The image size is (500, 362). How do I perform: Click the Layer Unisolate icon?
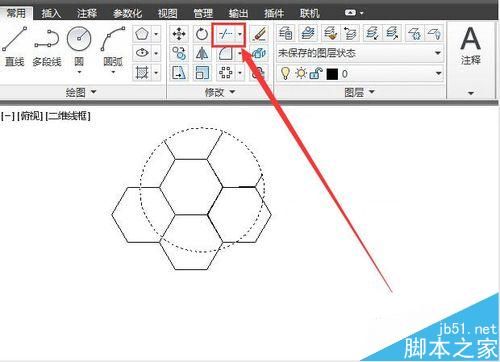[x=393, y=33]
